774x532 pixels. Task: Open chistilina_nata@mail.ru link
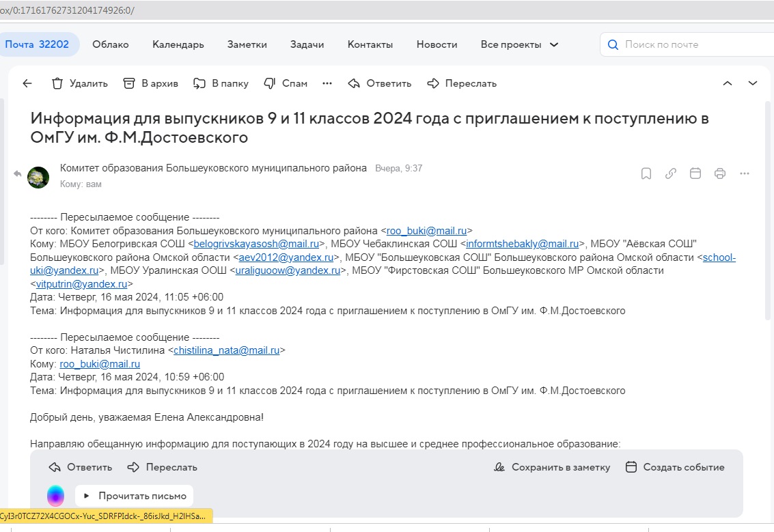(227, 350)
